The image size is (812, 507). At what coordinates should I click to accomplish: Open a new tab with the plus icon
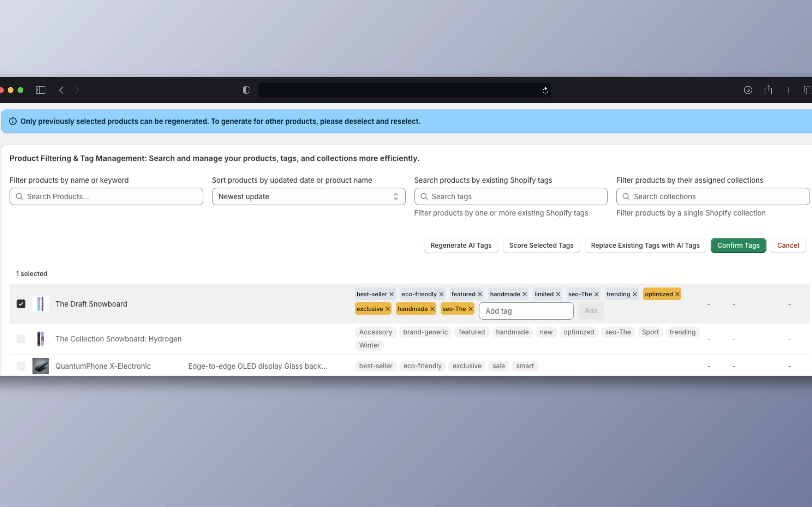click(788, 90)
